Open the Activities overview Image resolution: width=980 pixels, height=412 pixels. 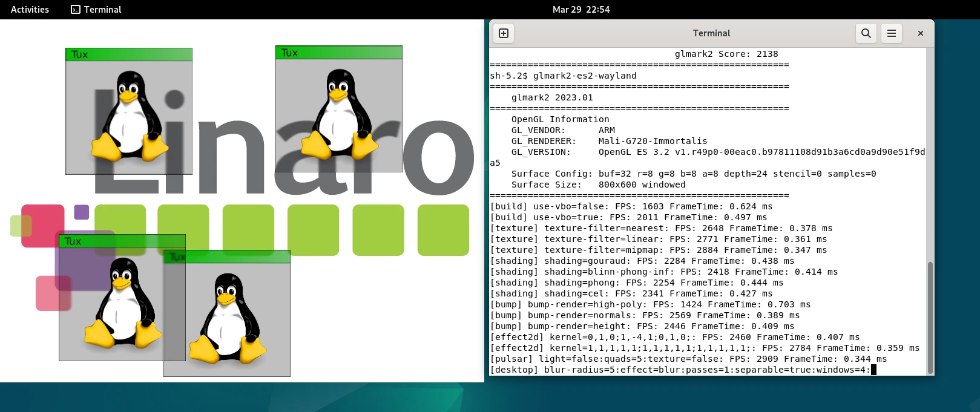coord(30,10)
